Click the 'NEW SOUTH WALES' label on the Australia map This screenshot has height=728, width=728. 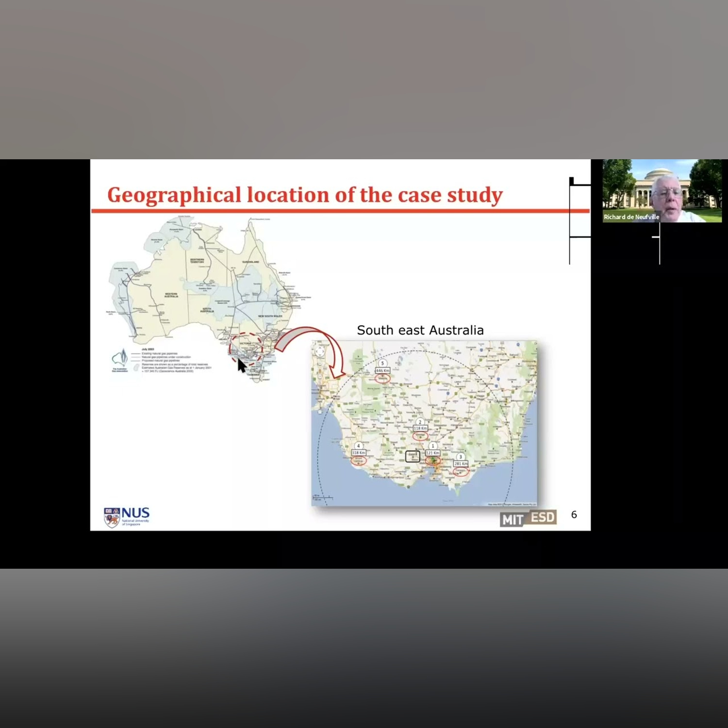[270, 316]
